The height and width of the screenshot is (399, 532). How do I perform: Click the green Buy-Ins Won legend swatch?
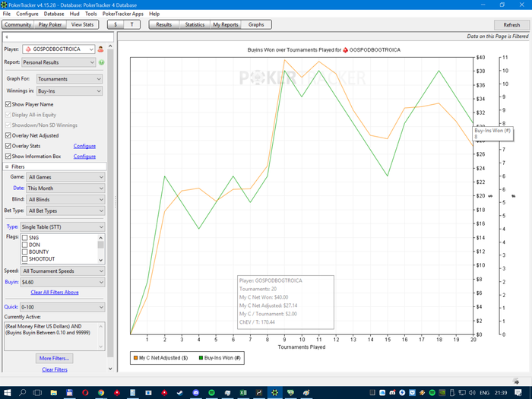[201, 358]
